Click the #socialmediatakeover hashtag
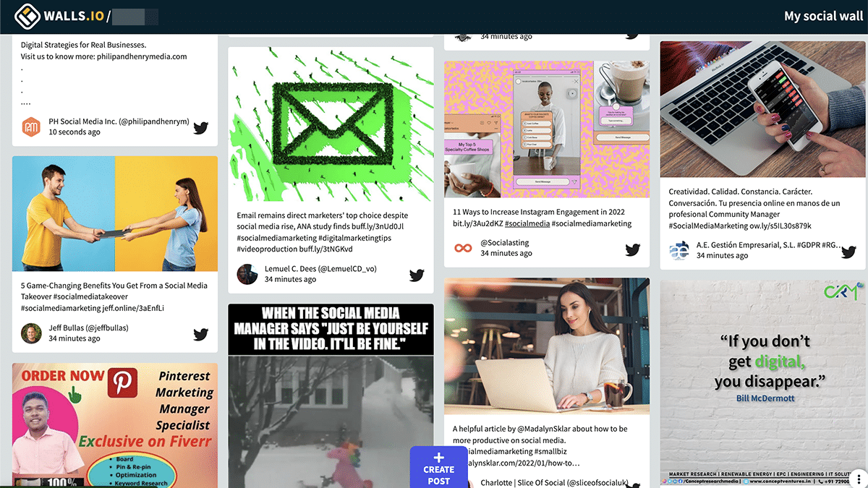This screenshot has height=488, width=868. tap(91, 296)
